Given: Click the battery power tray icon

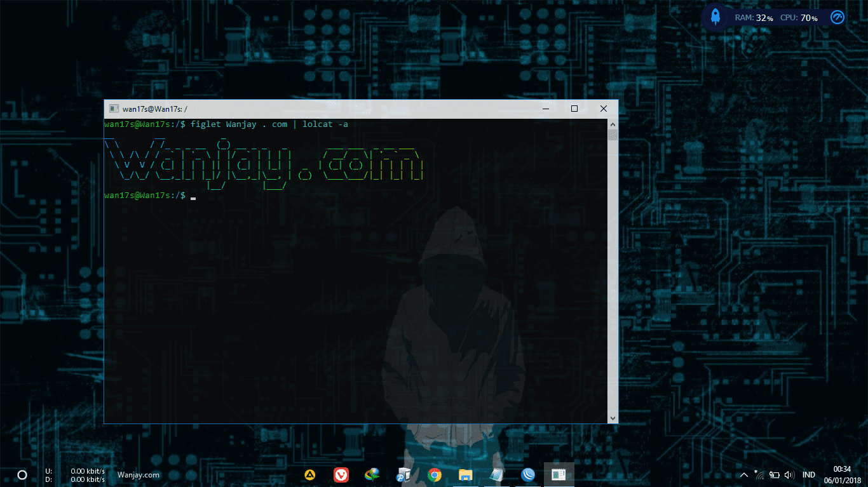Looking at the screenshot, I should coord(774,474).
